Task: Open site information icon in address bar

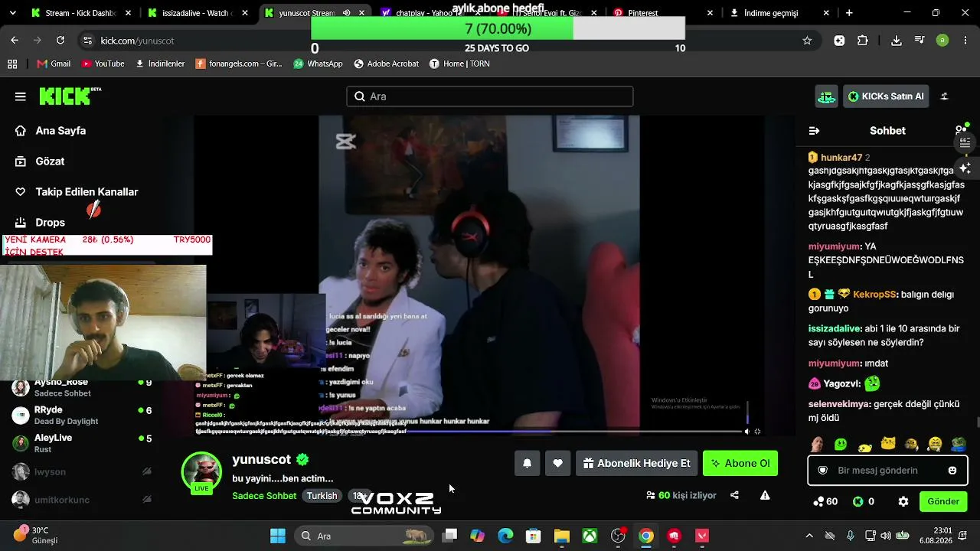Action: (87, 41)
